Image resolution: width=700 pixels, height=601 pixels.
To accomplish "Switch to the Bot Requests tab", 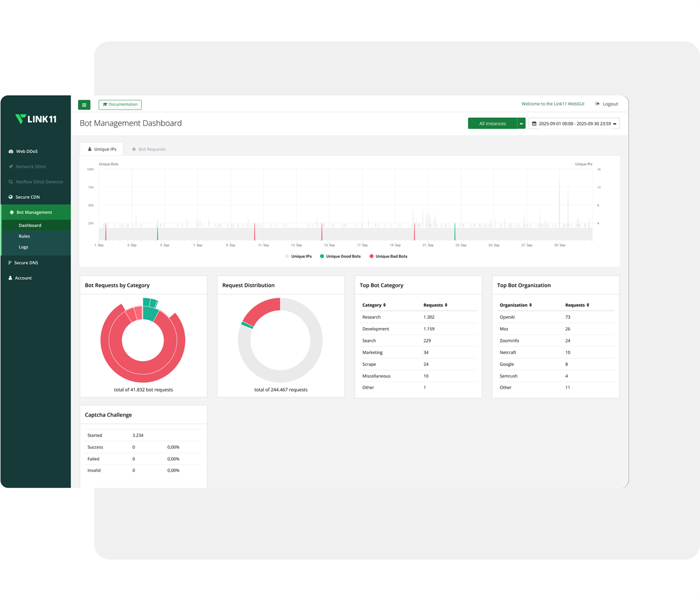I will click(x=149, y=149).
